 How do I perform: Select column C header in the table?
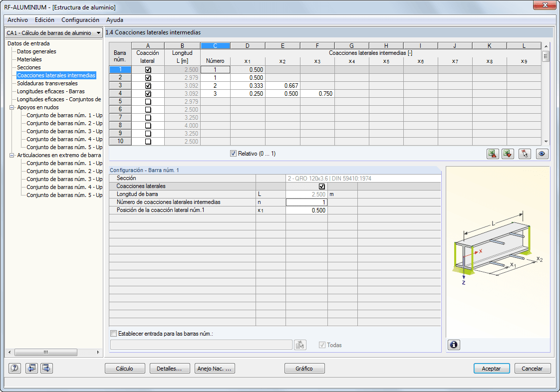[x=215, y=46]
